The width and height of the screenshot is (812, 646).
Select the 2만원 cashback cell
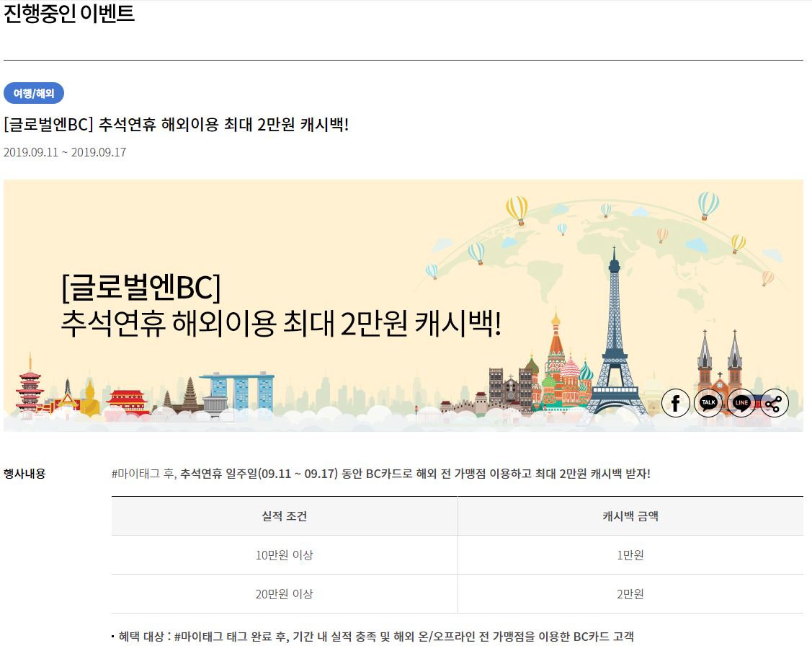630,594
